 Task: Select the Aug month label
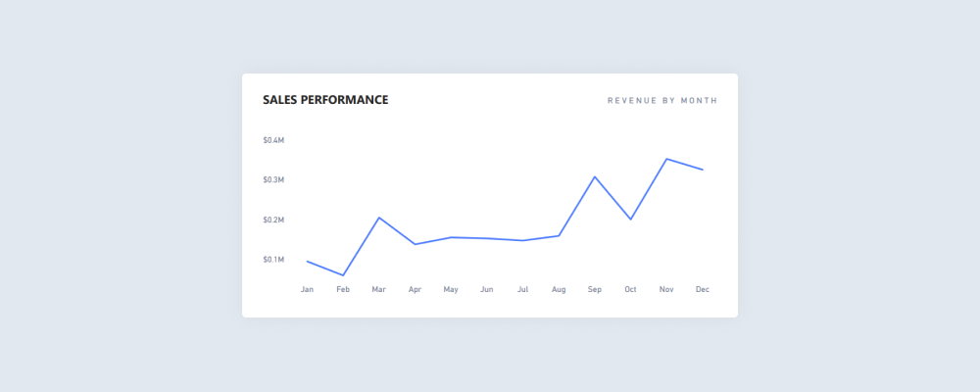(559, 290)
